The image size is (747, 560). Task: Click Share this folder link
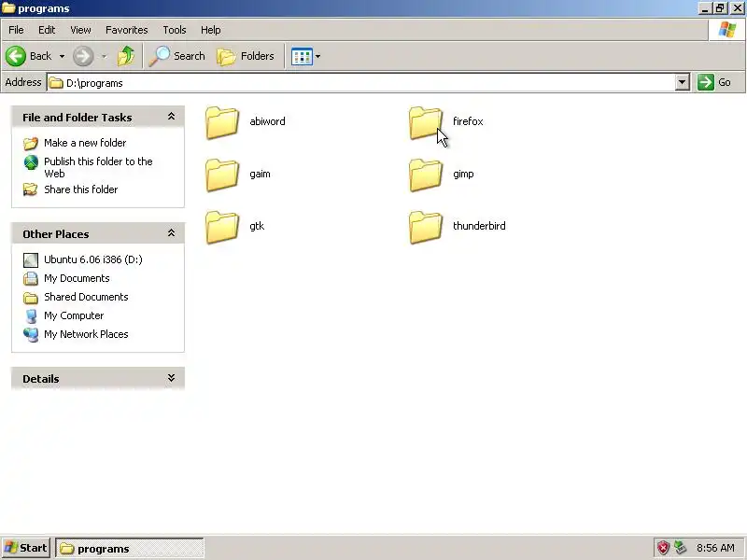(x=81, y=189)
